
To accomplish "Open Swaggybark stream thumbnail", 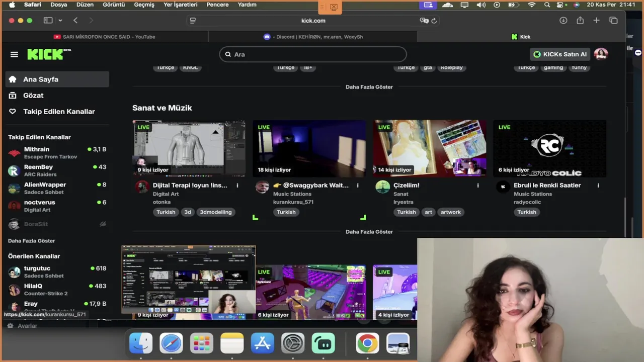I will pos(309,148).
